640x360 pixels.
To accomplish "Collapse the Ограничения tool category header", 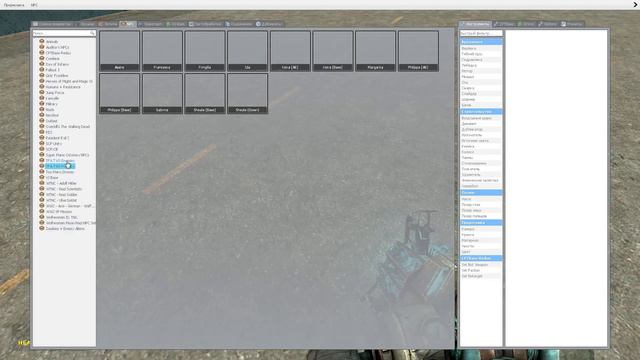I will pyautogui.click(x=481, y=42).
